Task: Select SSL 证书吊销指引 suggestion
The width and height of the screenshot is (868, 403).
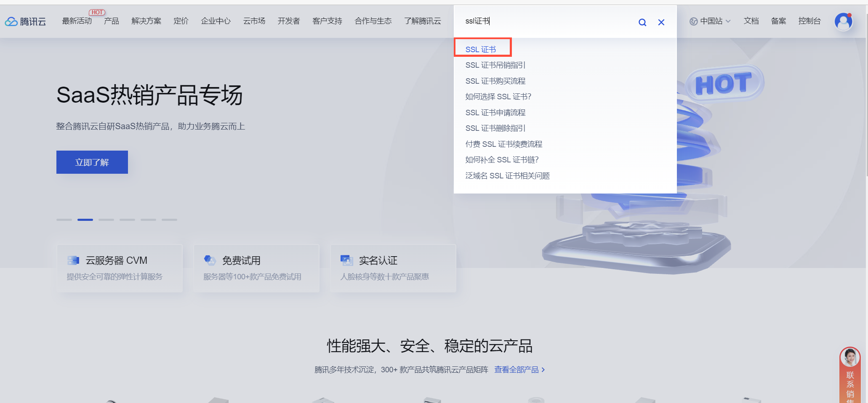Action: click(495, 65)
